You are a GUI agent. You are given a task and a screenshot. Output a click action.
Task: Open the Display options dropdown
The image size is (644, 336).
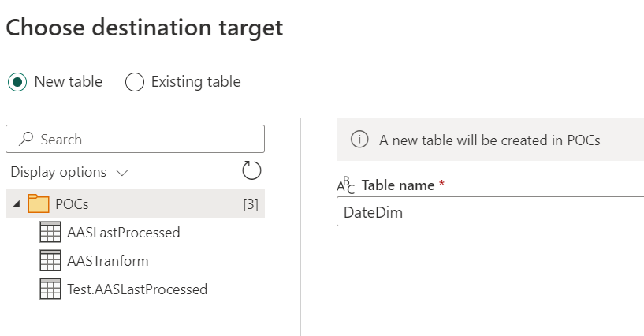click(69, 172)
